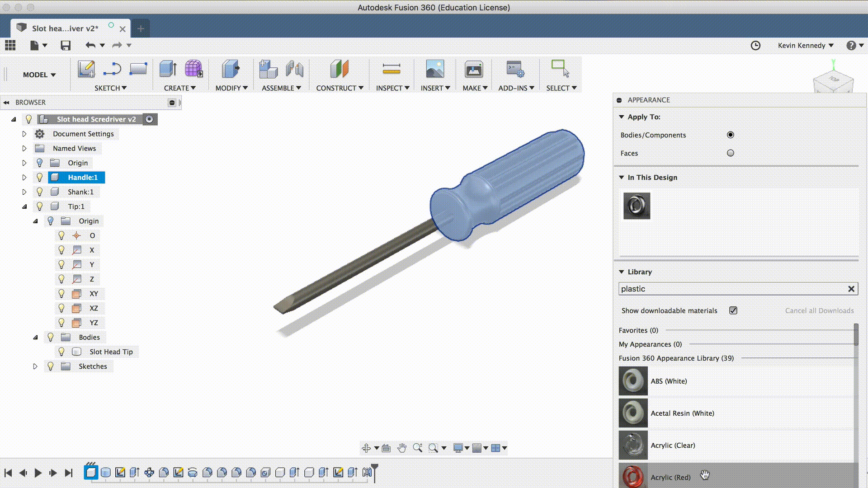The image size is (868, 488).
Task: Expand the Sketches folder node
Action: (x=35, y=366)
